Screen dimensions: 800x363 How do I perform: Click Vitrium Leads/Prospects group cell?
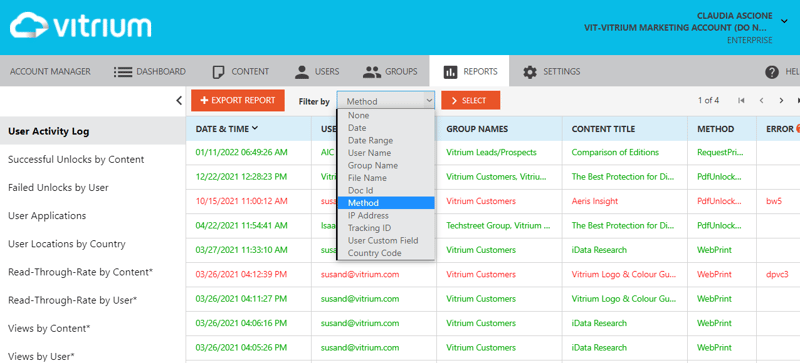coord(491,152)
